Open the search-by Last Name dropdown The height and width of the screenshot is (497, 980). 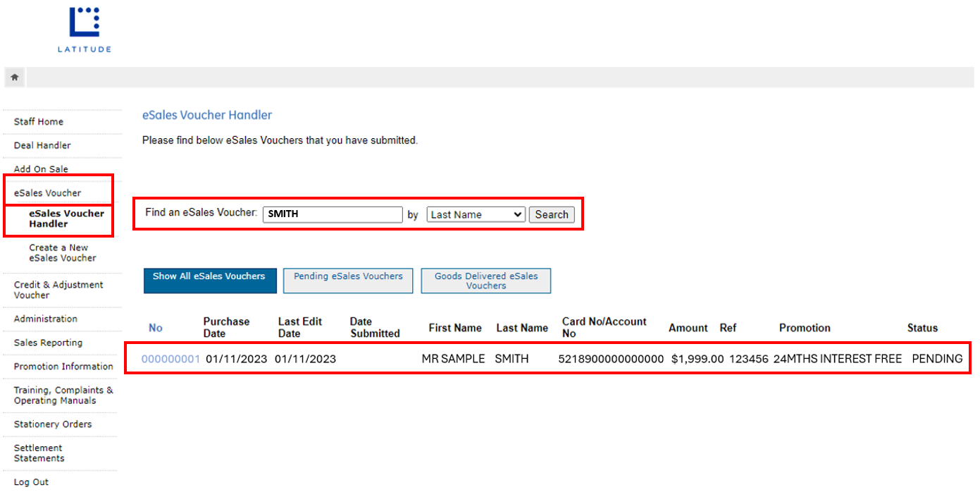point(476,215)
